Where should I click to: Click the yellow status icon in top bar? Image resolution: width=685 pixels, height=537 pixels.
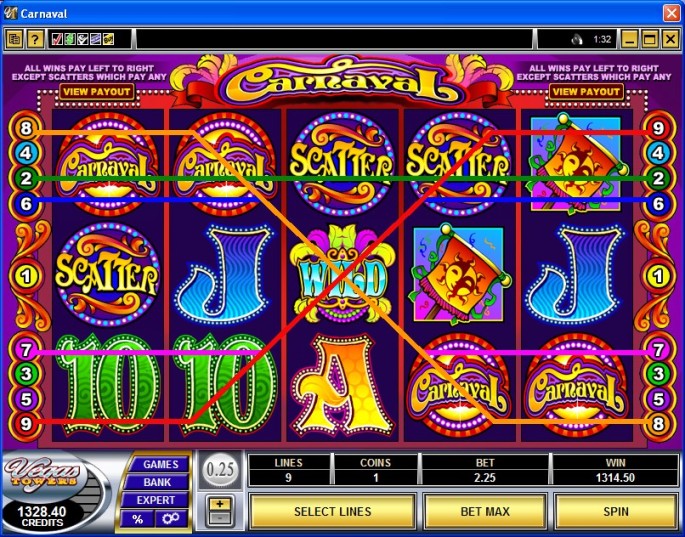(x=108, y=39)
